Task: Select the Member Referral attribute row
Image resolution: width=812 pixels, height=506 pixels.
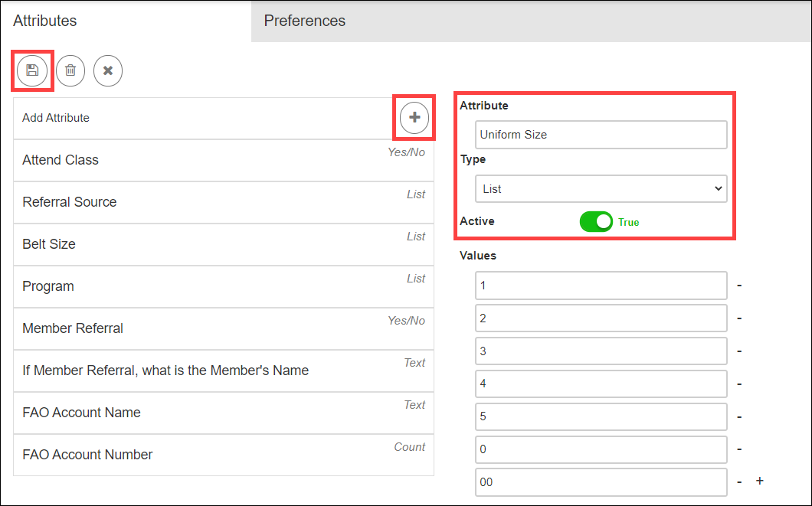Action: point(224,328)
